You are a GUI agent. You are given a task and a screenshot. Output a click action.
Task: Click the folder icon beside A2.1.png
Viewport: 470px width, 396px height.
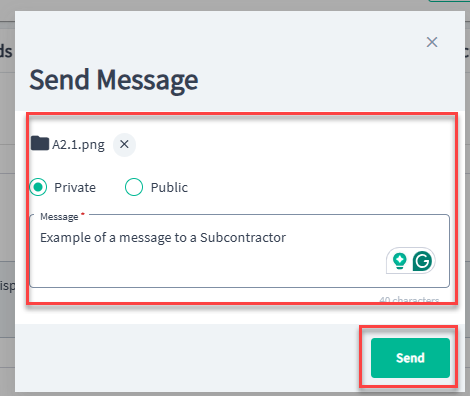[x=40, y=143]
